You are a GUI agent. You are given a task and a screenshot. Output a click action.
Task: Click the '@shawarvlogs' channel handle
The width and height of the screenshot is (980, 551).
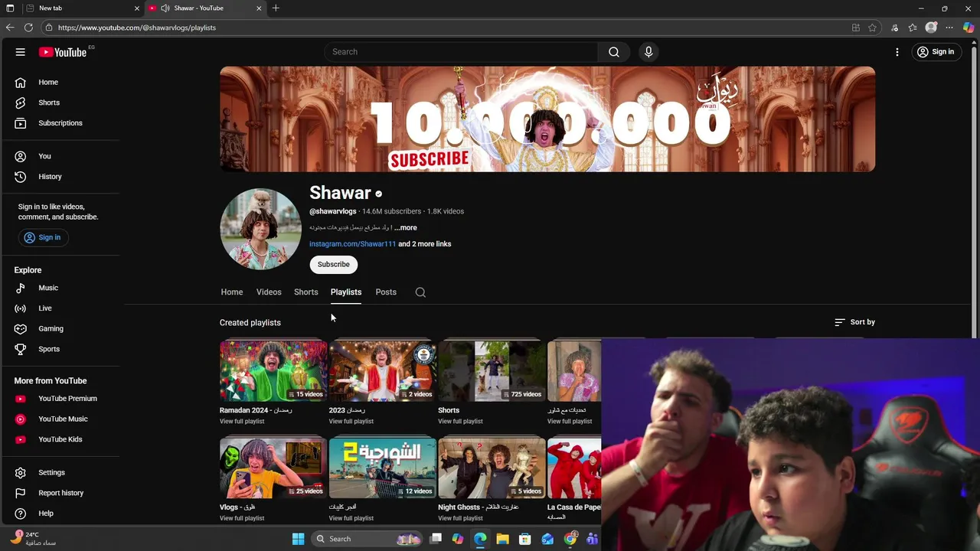pyautogui.click(x=333, y=211)
